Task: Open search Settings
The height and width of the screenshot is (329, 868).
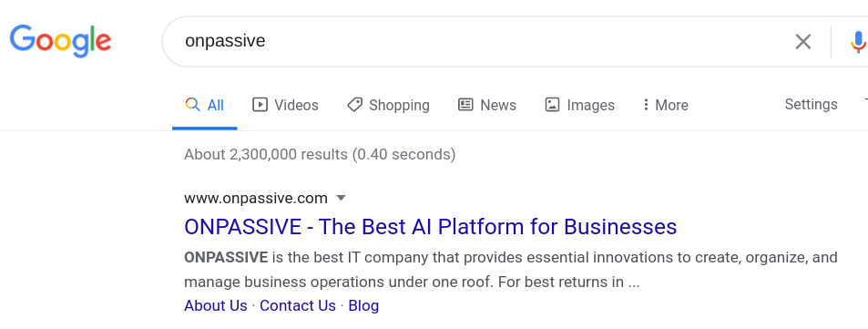Action: pyautogui.click(x=811, y=104)
